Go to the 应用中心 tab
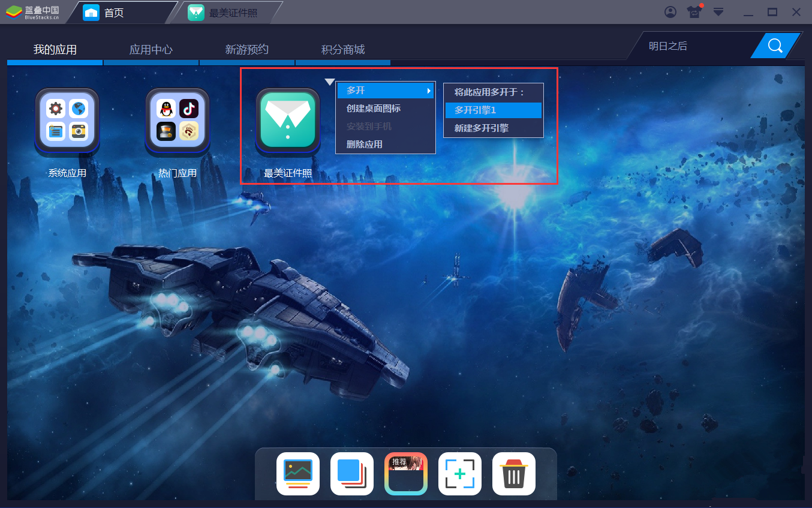The height and width of the screenshot is (508, 812). [151, 50]
